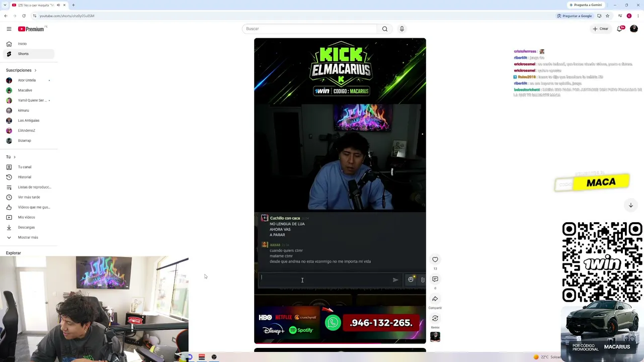644x362 pixels.
Task: Click Pregunta a Gemini button
Action: (586, 5)
